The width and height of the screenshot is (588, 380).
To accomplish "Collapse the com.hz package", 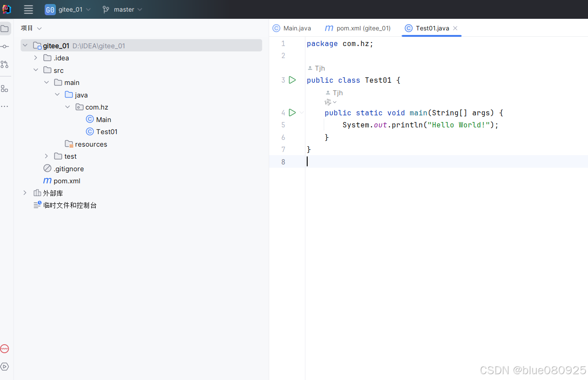I will pos(68,107).
